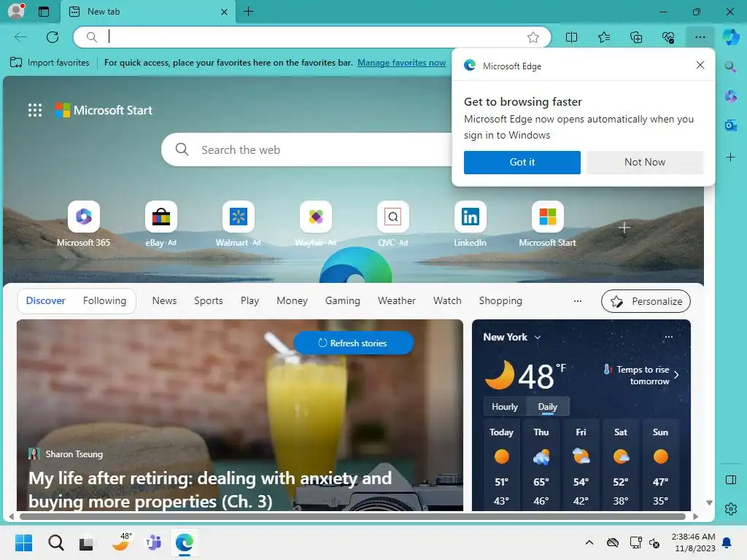747x560 pixels.
Task: Open taskbar Search
Action: (55, 542)
